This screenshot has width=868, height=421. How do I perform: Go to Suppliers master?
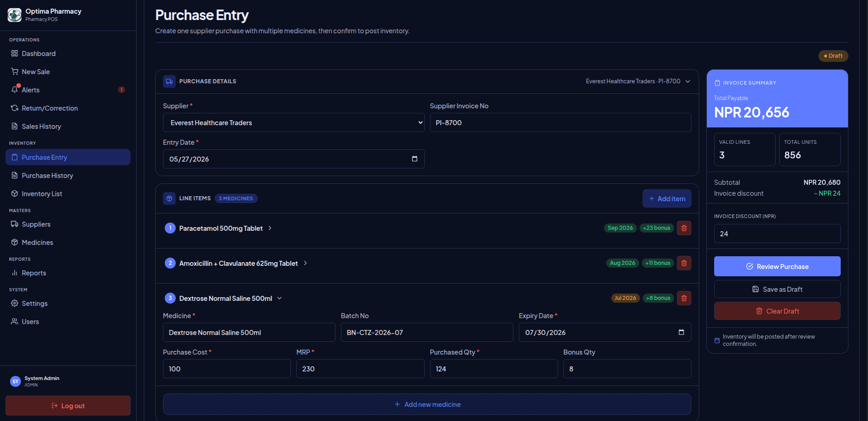[68, 224]
